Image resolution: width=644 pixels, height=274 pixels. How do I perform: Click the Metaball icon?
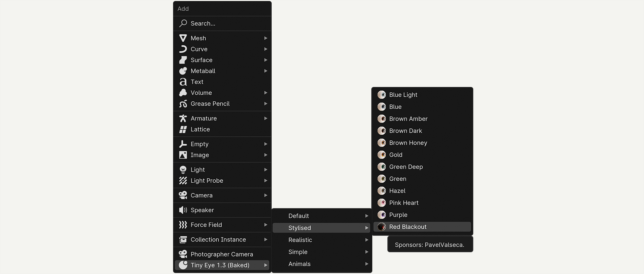(183, 71)
